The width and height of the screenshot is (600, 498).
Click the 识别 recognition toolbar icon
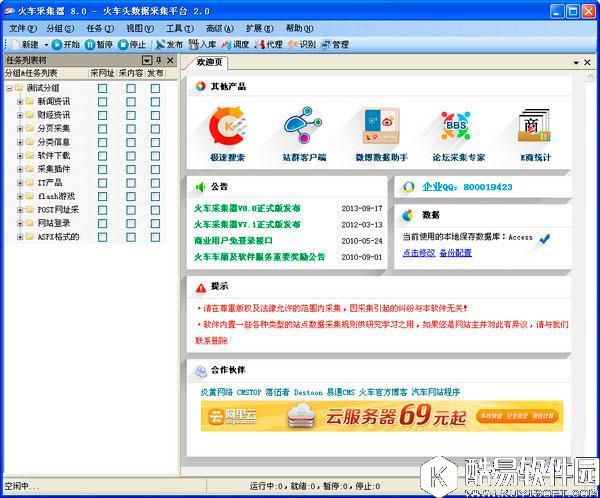[x=302, y=44]
